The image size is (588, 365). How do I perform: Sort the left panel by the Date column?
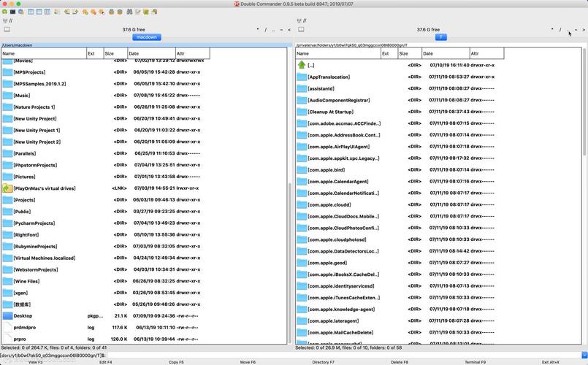pyautogui.click(x=151, y=53)
